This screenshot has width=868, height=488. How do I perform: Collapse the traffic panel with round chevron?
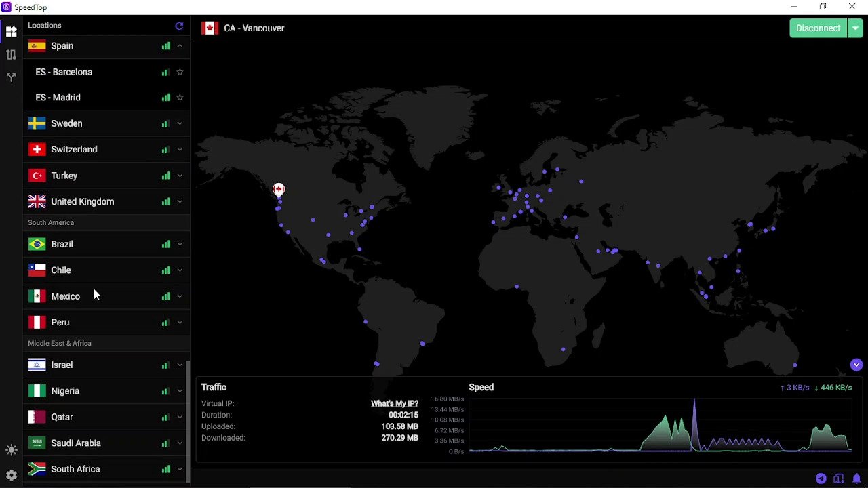[x=856, y=365]
